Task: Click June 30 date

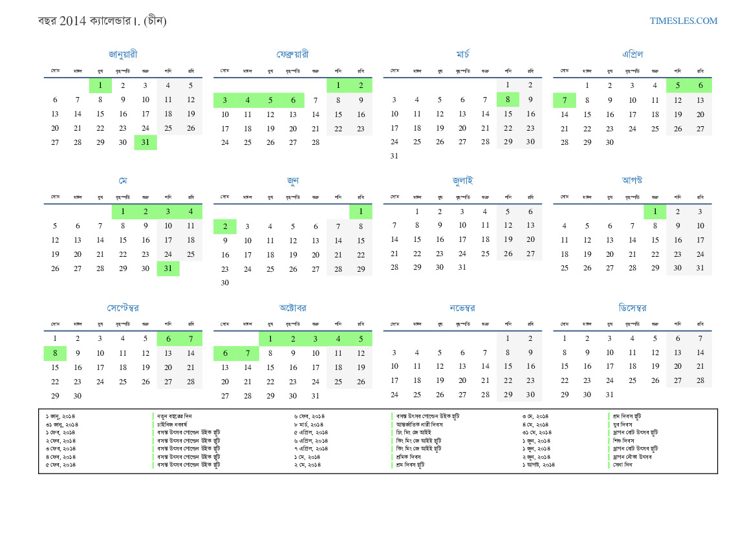Action: pos(224,283)
